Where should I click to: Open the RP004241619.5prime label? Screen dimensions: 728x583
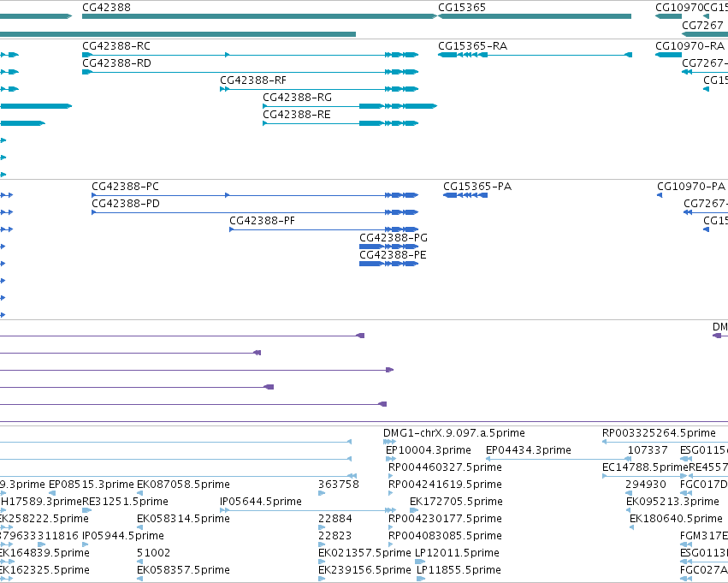click(445, 485)
